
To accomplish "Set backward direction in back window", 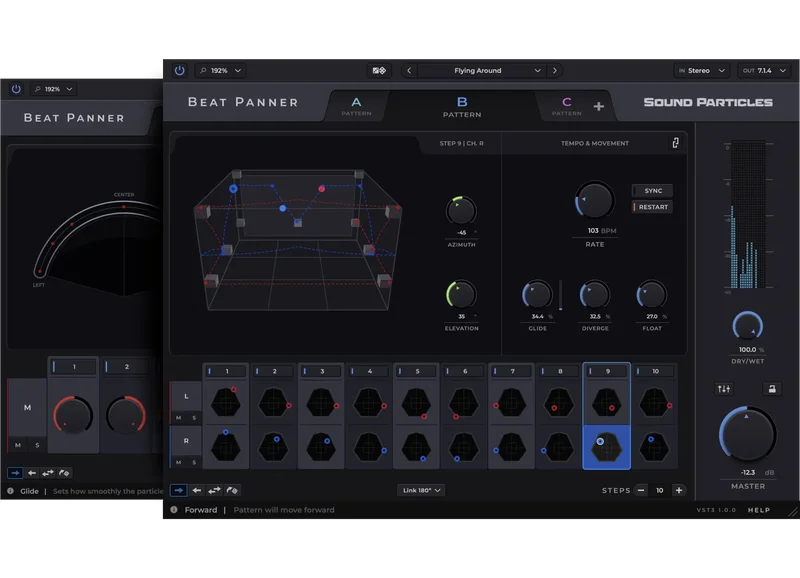I will click(x=32, y=473).
